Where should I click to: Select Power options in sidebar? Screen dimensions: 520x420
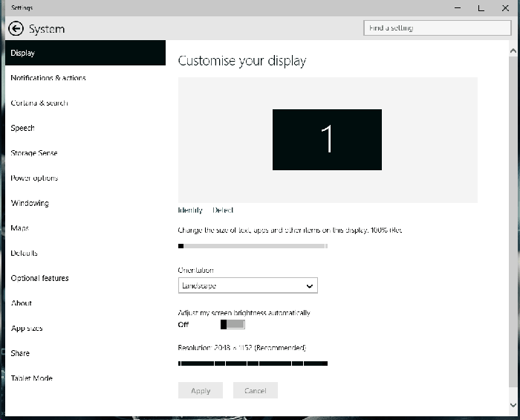[34, 178]
